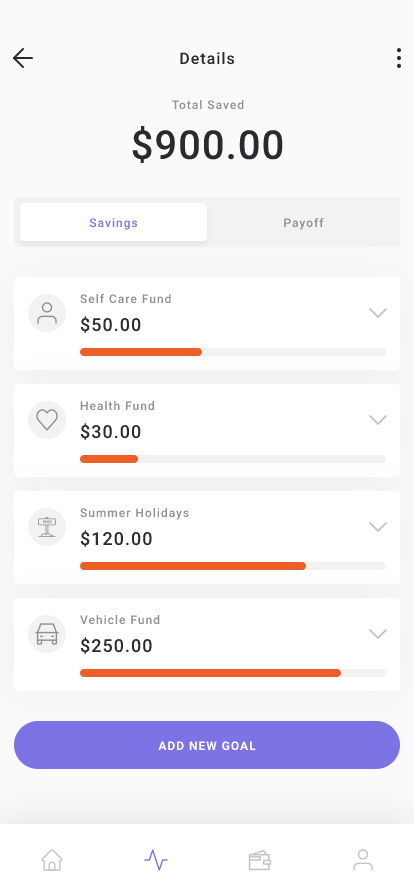Viewport: 414px width, 896px height.
Task: Open the profile icon in bottom navigation
Action: [x=363, y=859]
